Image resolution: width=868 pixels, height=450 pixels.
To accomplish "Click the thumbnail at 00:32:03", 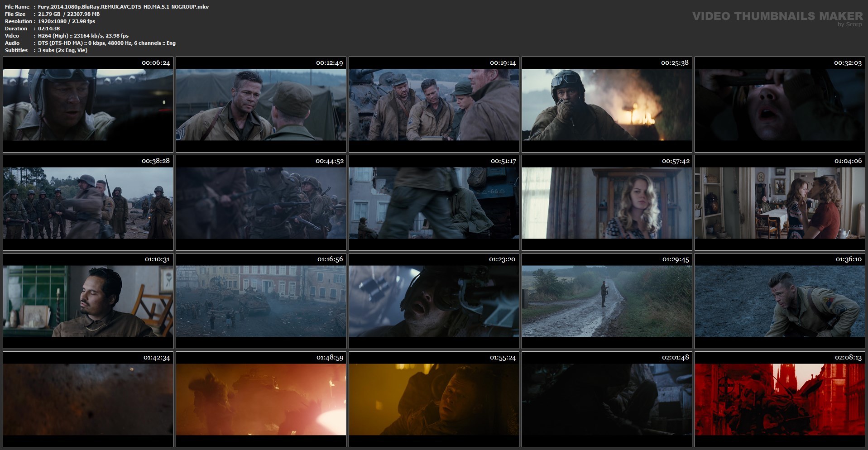I will point(780,105).
